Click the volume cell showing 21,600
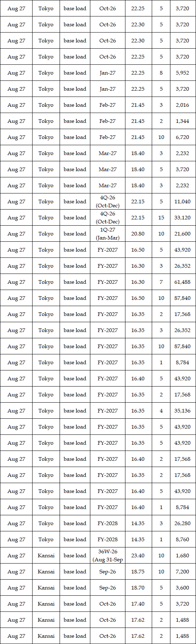This screenshot has height=644, width=196. 182,233
